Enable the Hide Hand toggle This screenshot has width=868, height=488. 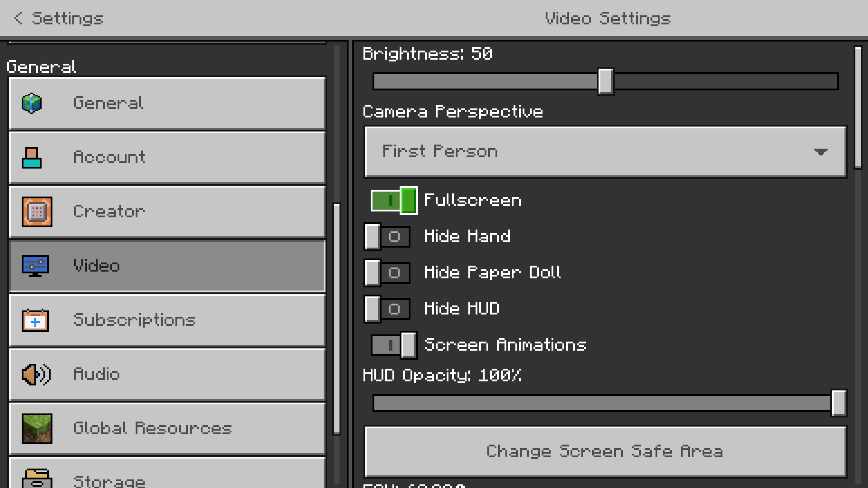click(387, 237)
